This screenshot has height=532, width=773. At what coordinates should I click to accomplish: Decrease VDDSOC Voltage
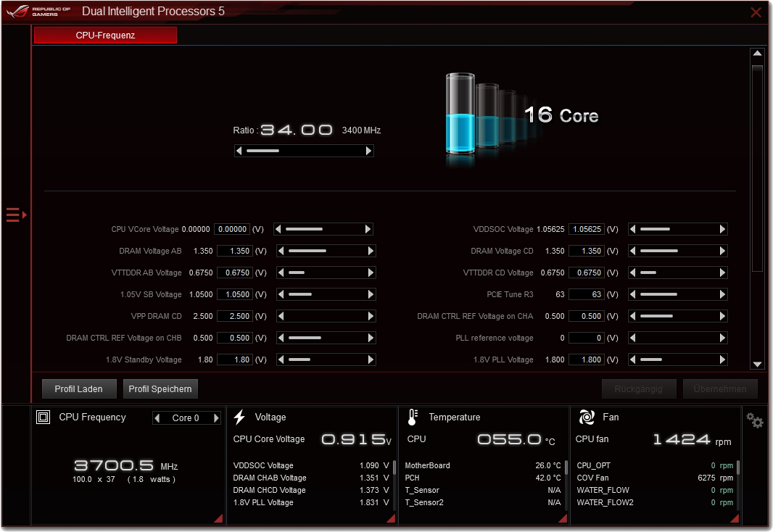tap(633, 229)
